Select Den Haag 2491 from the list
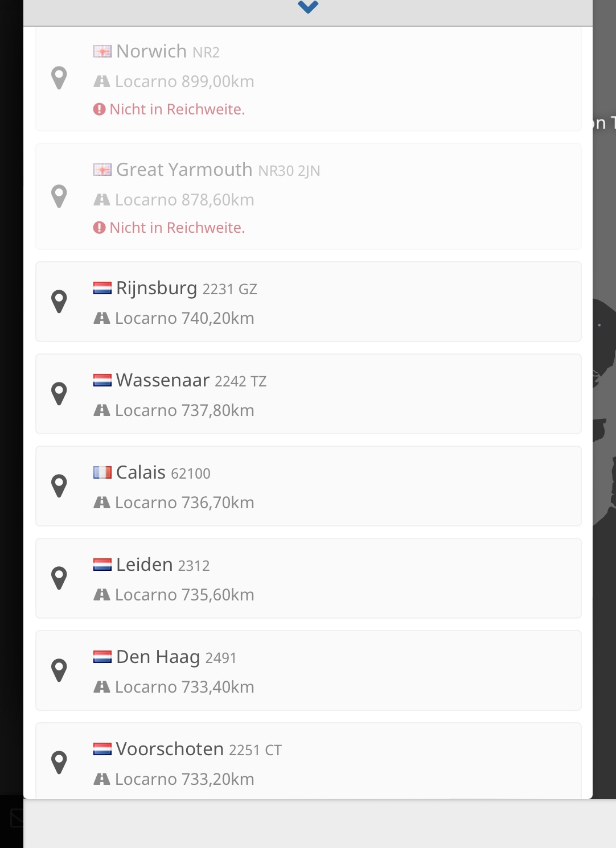The width and height of the screenshot is (616, 848). 176,657
